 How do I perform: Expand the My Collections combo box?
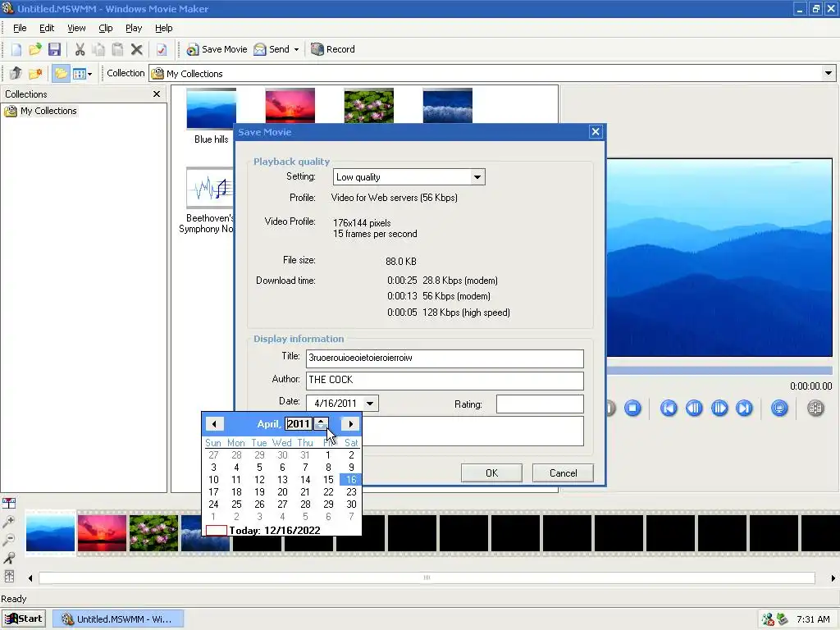point(829,73)
